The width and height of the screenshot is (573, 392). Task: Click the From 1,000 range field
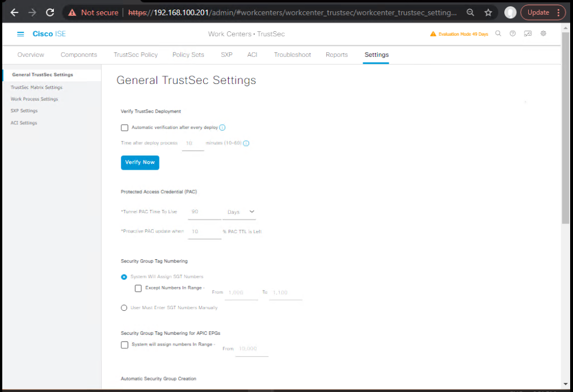pyautogui.click(x=242, y=293)
